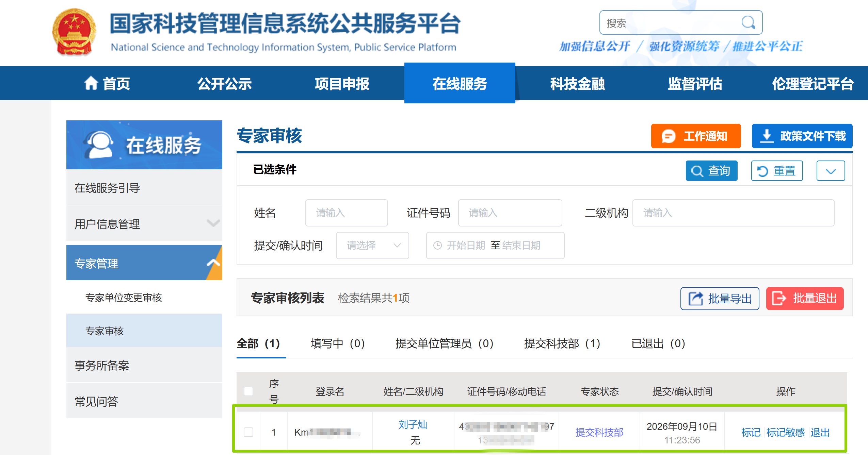The height and width of the screenshot is (455, 868).
Task: Switch to 提交单位管理员 (0) tab
Action: point(444,343)
